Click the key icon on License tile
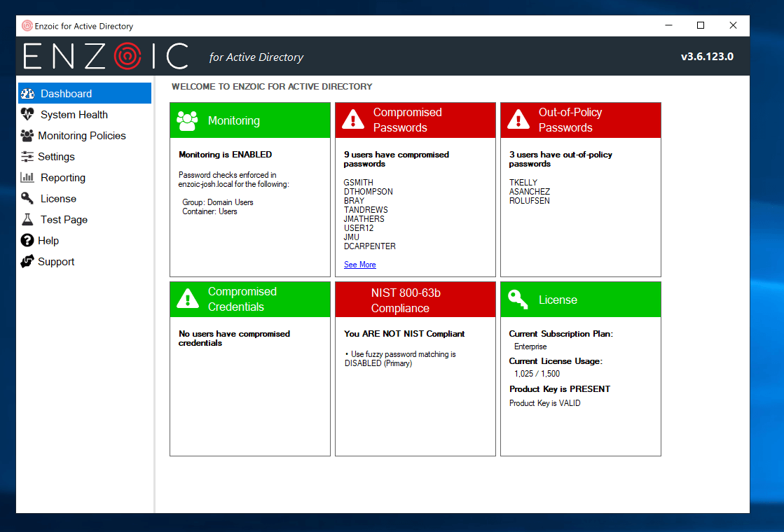 click(518, 300)
